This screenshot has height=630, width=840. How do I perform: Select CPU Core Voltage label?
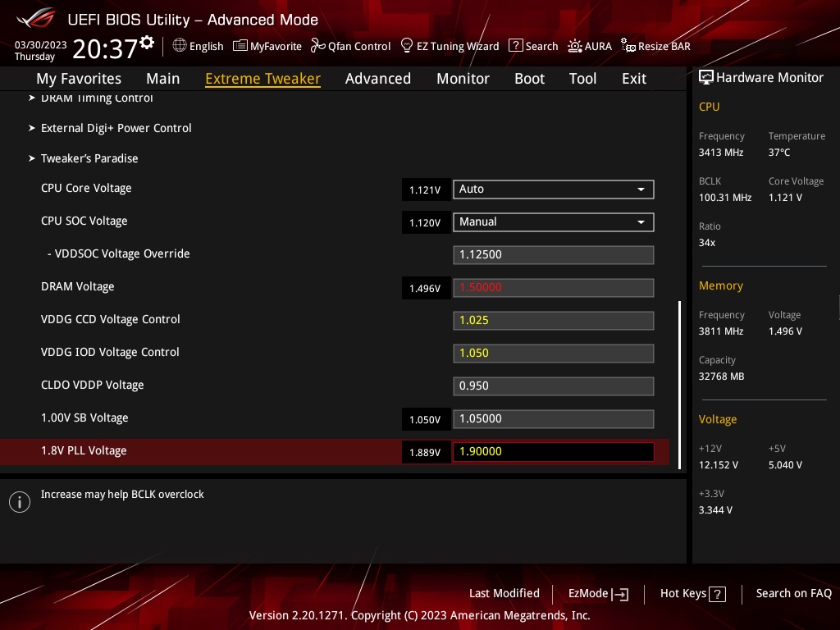click(86, 188)
